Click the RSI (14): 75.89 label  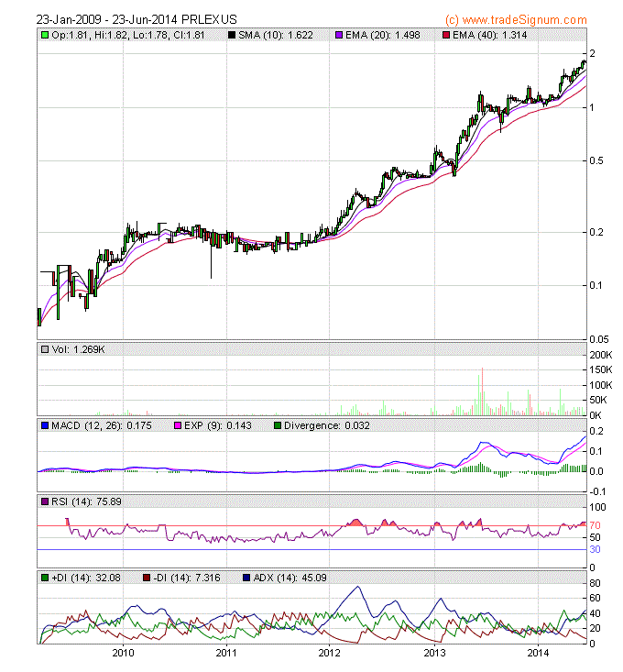tap(86, 501)
